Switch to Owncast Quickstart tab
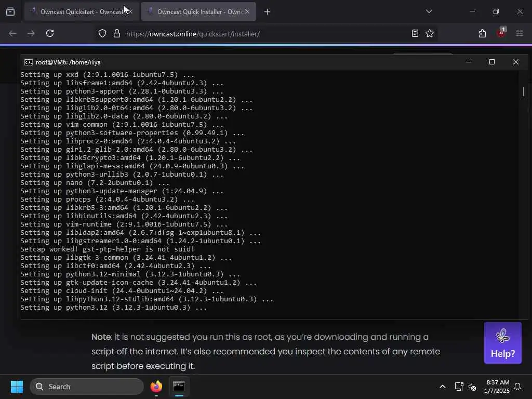The image size is (532, 399). click(82, 11)
